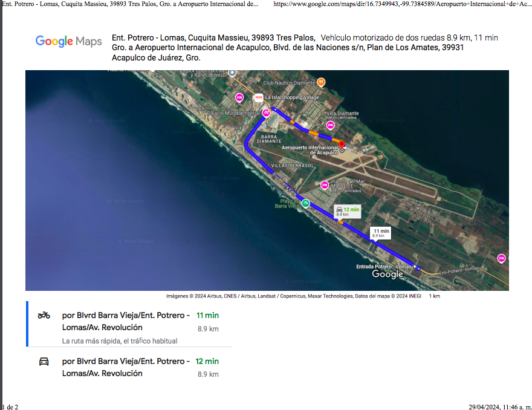Click the Ent. Potrero - Lomas road label
The image size is (532, 410).
[x=458, y=270]
